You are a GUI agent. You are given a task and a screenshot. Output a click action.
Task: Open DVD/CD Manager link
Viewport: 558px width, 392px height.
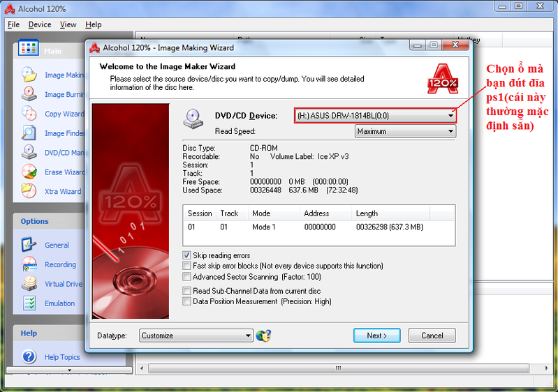click(64, 153)
